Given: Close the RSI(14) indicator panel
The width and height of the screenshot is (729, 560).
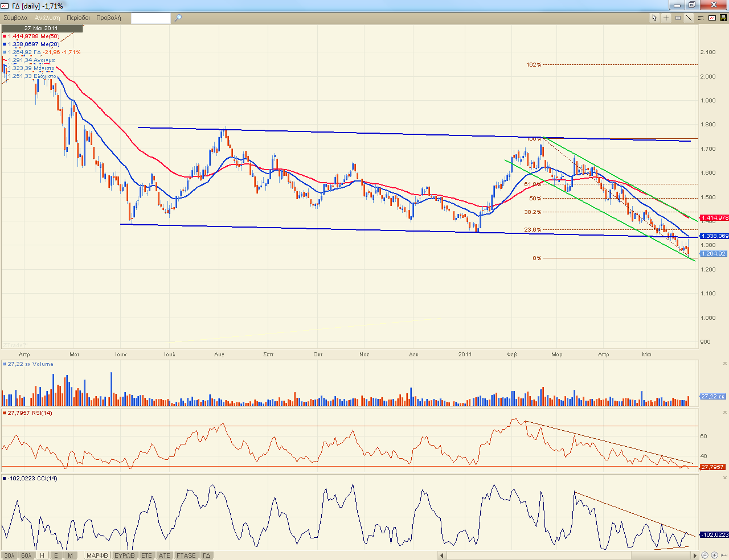Looking at the screenshot, I should pyautogui.click(x=725, y=412).
